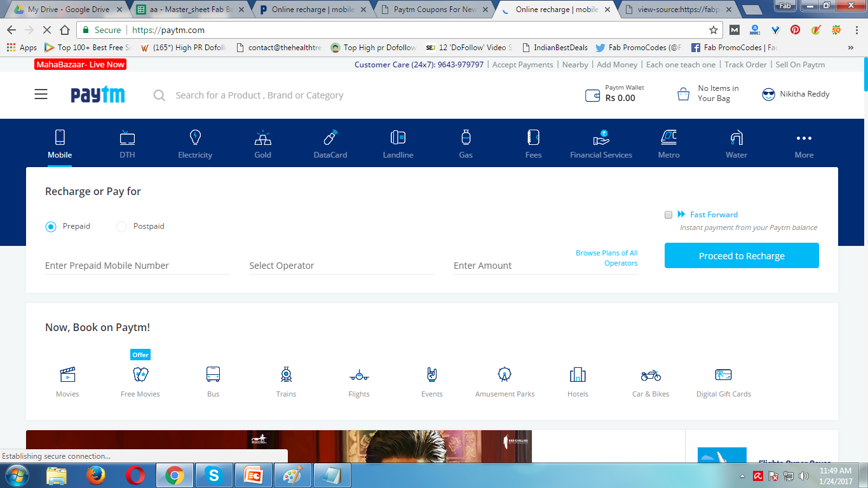Click Nikitha Reddy profile avatar
The image size is (868, 488).
pyautogui.click(x=769, y=94)
